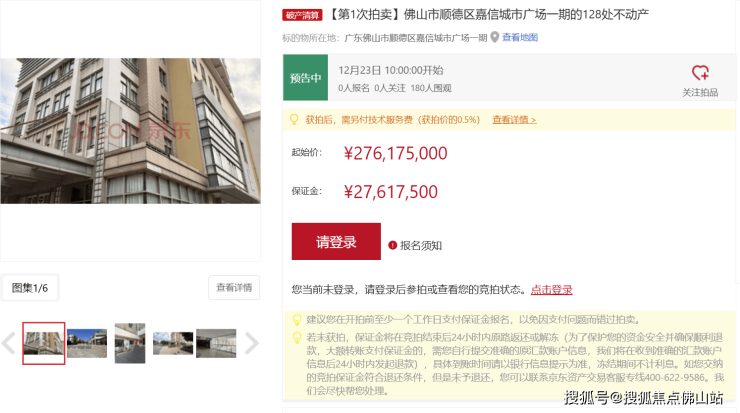This screenshot has width=740, height=413.
Task: Click the red 请登录 button
Action: [x=336, y=242]
